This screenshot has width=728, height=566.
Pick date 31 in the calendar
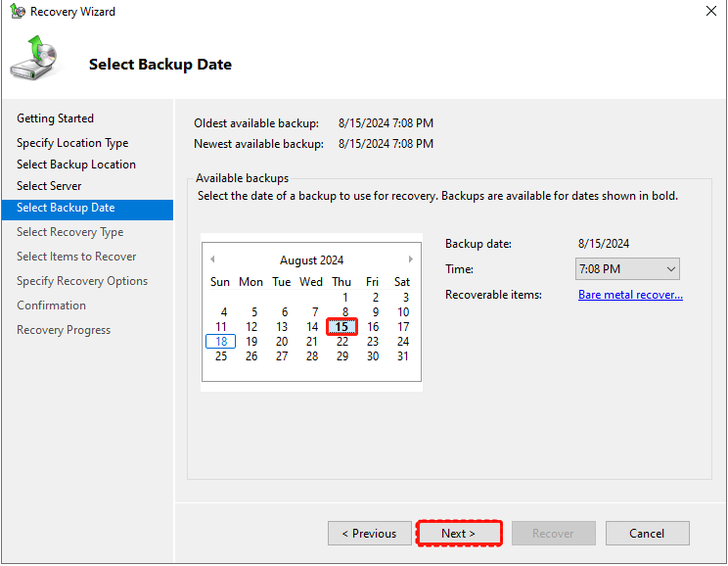click(402, 356)
